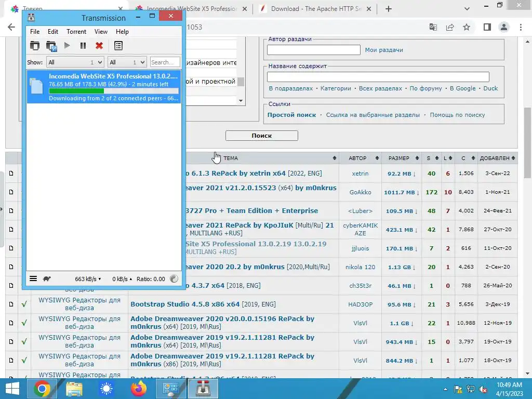Open the Transmission Torrent menu
Viewport: 532px width, 399px height.
76,32
